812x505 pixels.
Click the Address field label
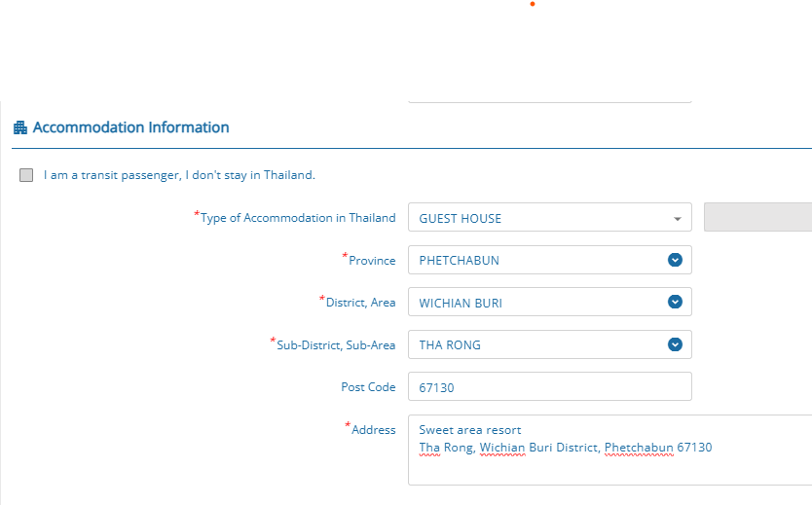point(373,429)
